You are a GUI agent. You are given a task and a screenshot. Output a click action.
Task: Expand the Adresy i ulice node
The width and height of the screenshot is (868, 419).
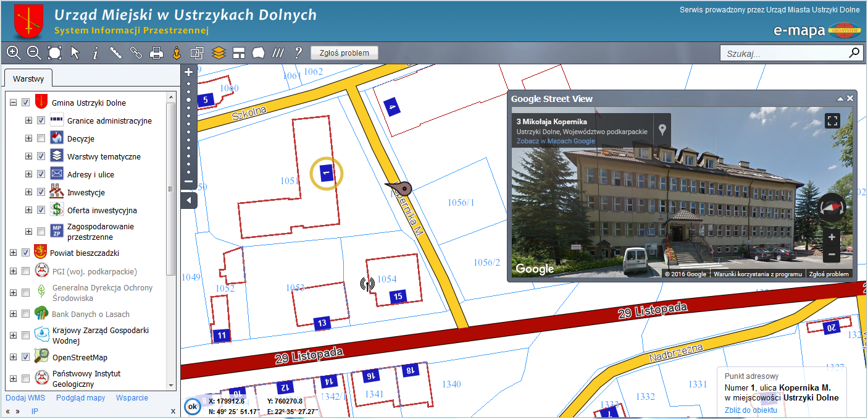(28, 174)
